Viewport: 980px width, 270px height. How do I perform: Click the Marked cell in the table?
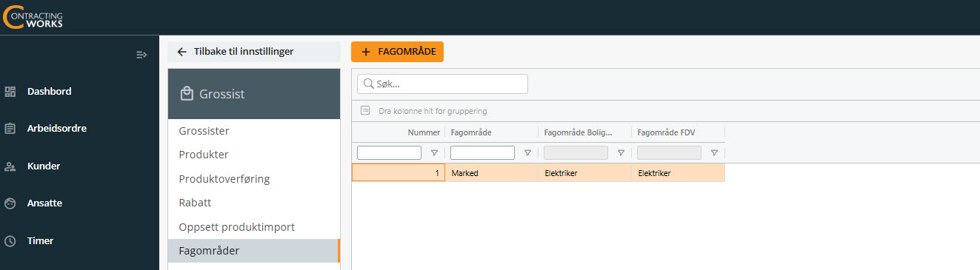coord(491,173)
